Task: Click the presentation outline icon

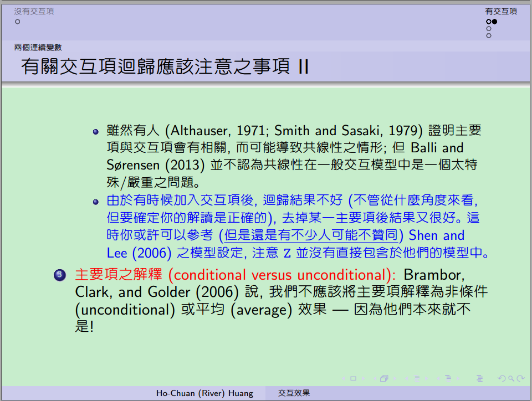Action: [480, 378]
